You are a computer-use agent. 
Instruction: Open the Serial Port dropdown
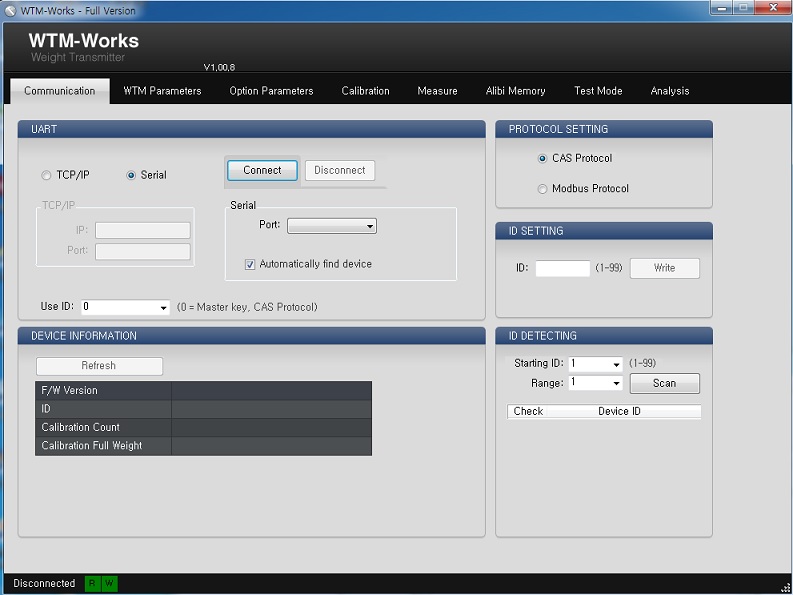coord(332,226)
